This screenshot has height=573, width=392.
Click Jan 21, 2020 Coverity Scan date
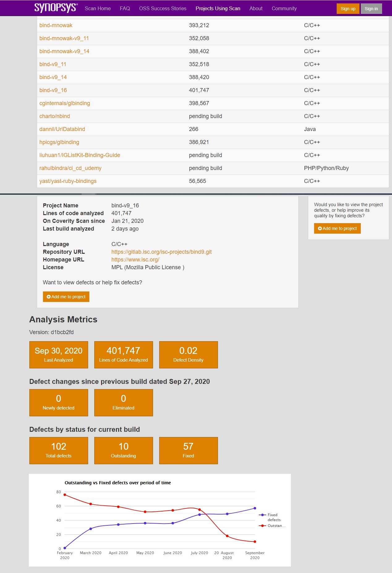(127, 221)
